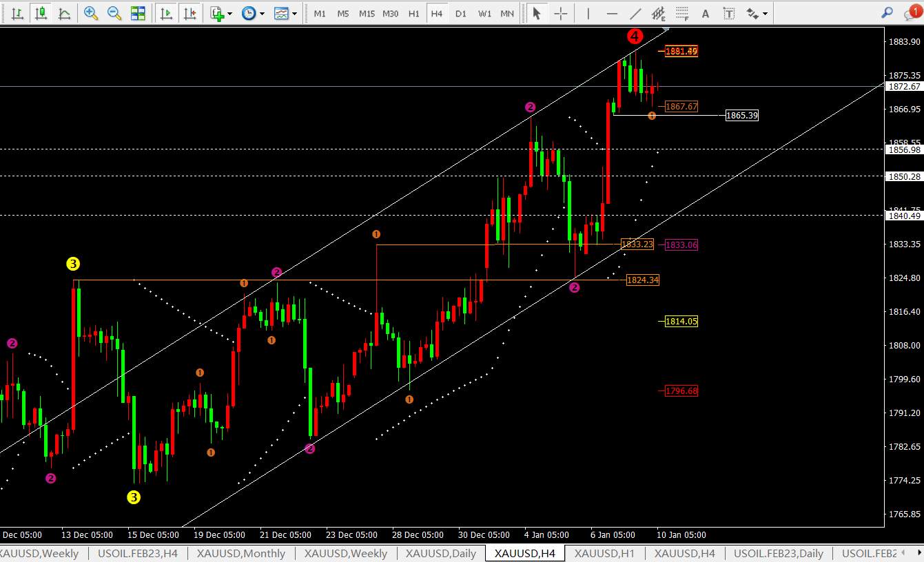The image size is (924, 562).
Task: Select the arrows drawing tool
Action: 752,13
